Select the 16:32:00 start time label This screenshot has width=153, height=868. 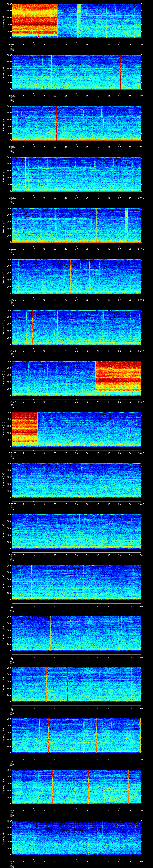pos(12,861)
